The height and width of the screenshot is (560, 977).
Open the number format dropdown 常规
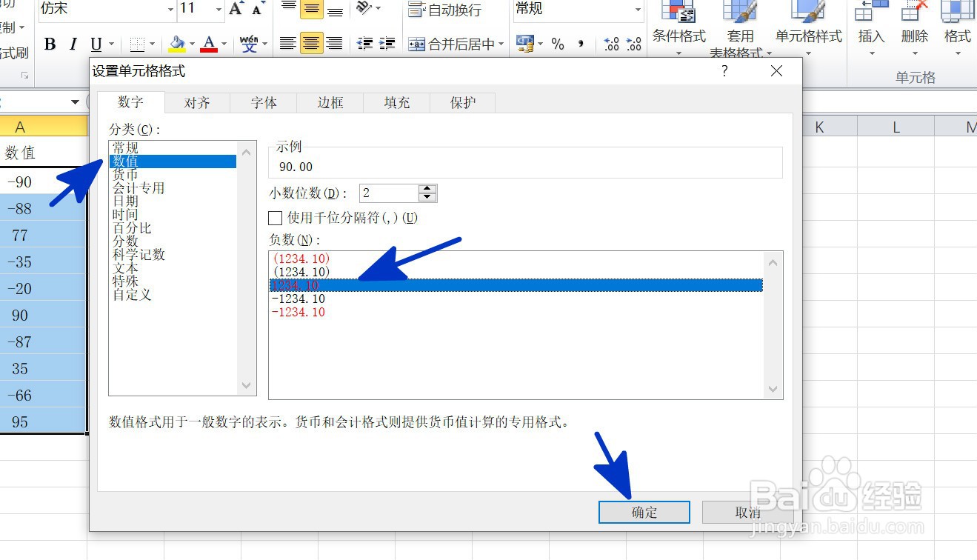click(638, 9)
